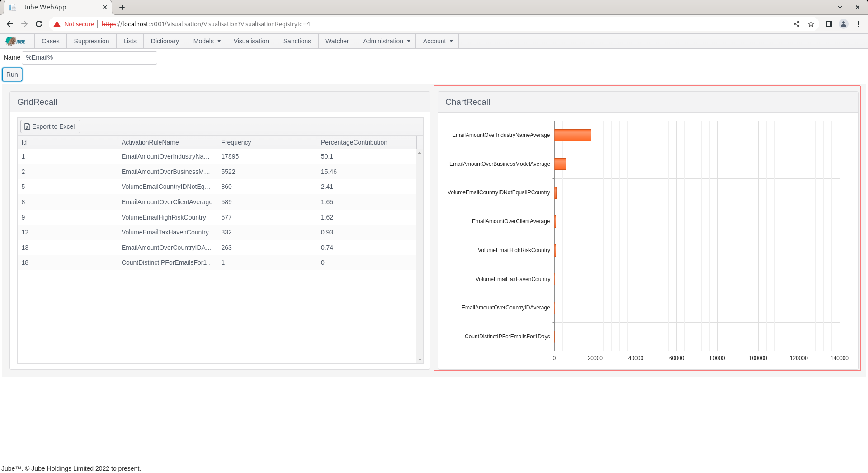Open the Lists menu item

click(x=130, y=41)
